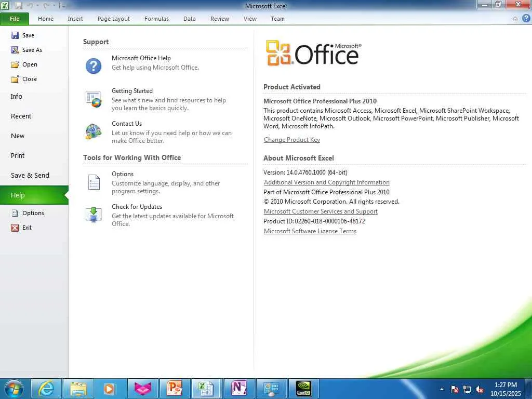Select Help in the backstage menu
The image size is (532, 399).
click(34, 195)
